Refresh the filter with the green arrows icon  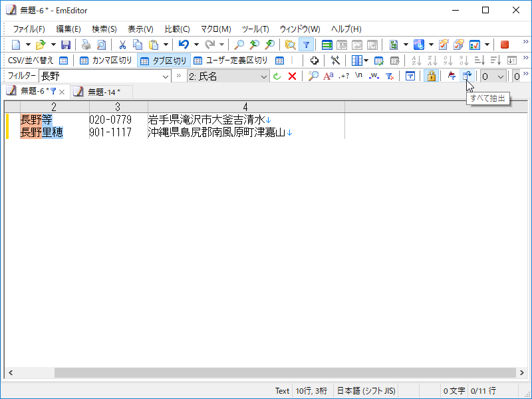click(x=277, y=75)
